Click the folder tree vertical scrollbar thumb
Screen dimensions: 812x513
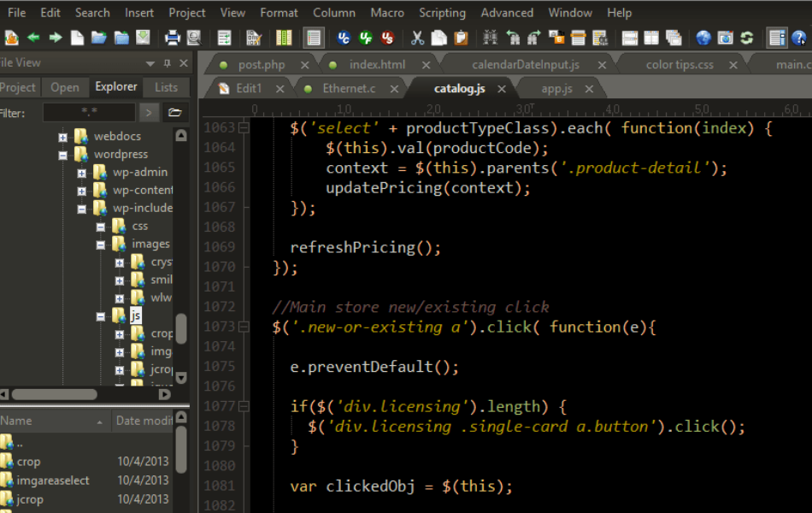pos(180,328)
